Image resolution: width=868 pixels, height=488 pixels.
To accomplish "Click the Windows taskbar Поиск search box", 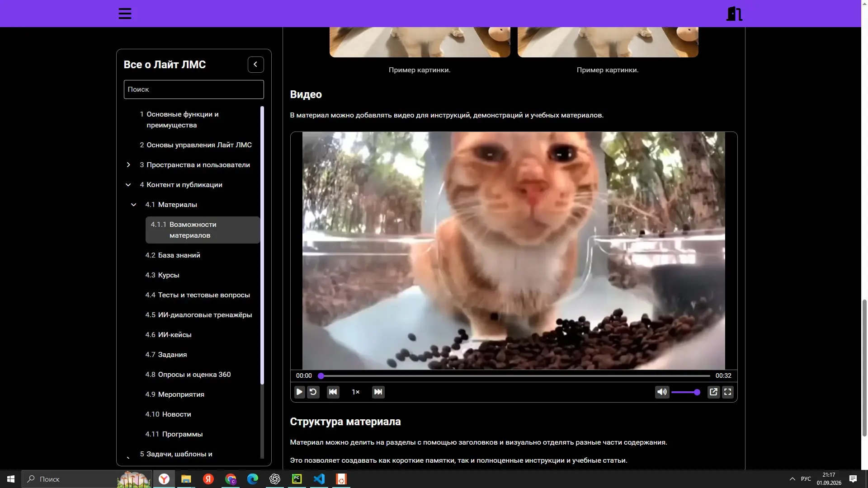I will [x=87, y=479].
